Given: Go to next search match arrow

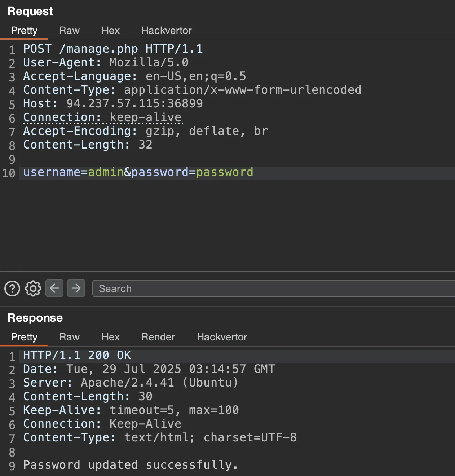Looking at the screenshot, I should 76,288.
